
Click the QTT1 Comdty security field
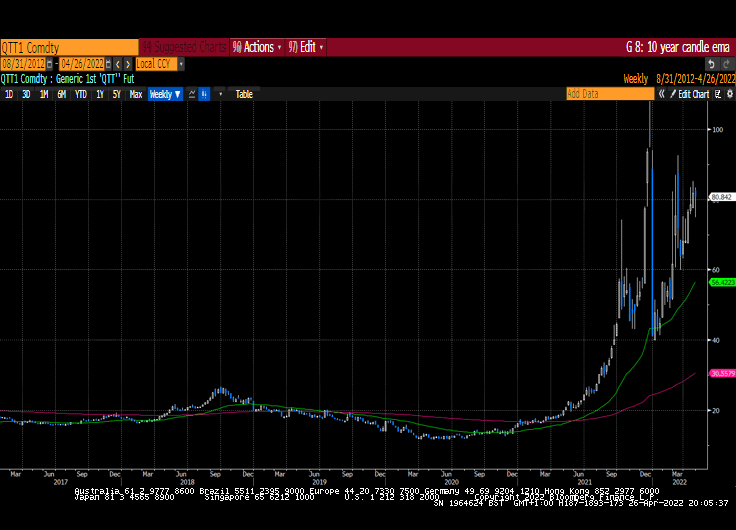[69, 47]
